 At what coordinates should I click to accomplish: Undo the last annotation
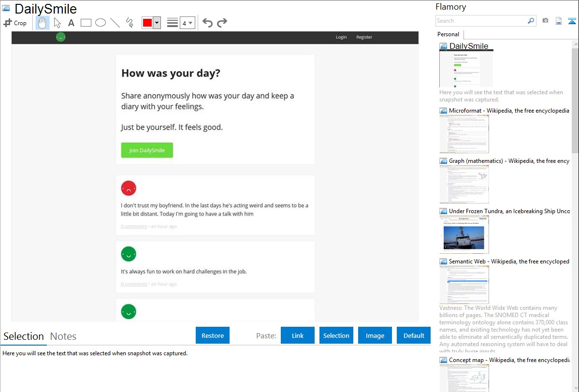(207, 23)
